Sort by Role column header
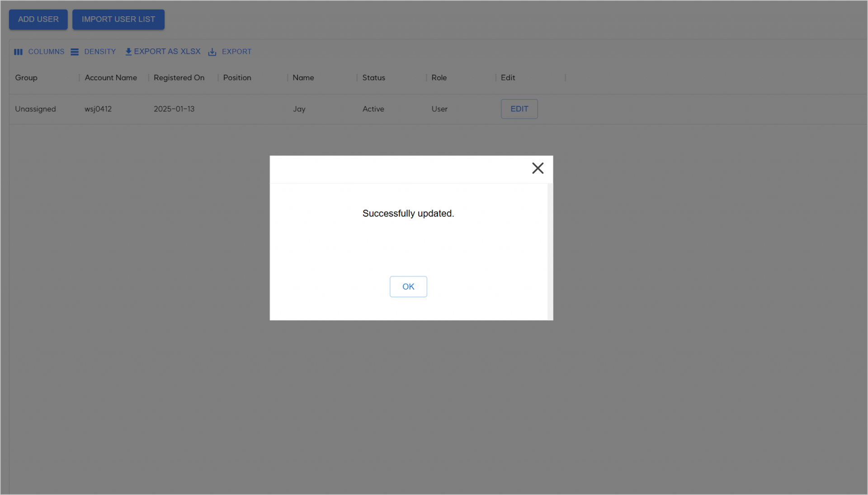 (439, 78)
